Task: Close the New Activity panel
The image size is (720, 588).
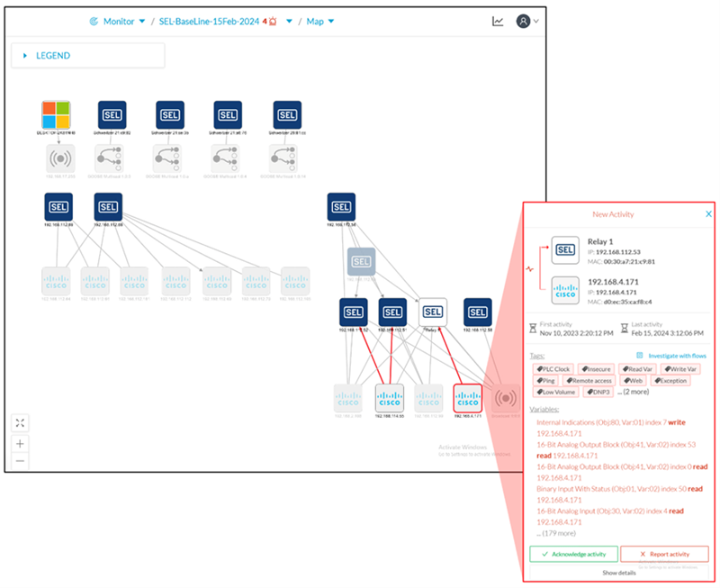Action: tap(708, 214)
